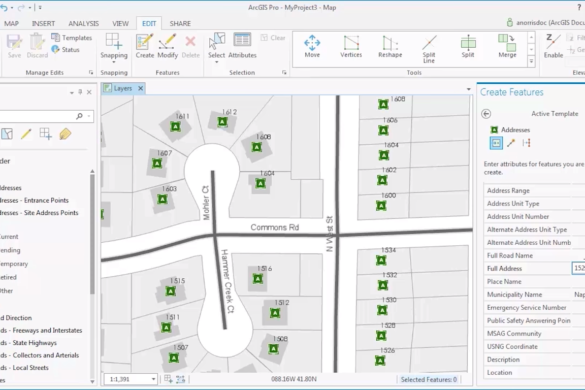Expand the Tools gallery

[x=531, y=62]
